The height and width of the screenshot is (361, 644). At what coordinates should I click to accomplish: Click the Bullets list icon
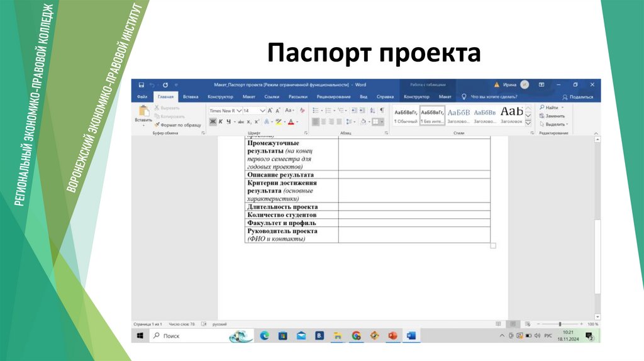point(316,110)
